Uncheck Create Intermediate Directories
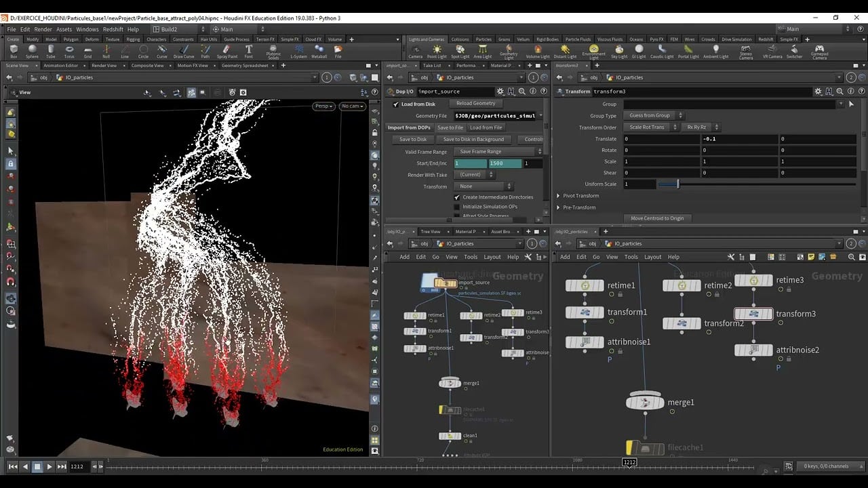Screen dimensions: 868x488 [457, 197]
